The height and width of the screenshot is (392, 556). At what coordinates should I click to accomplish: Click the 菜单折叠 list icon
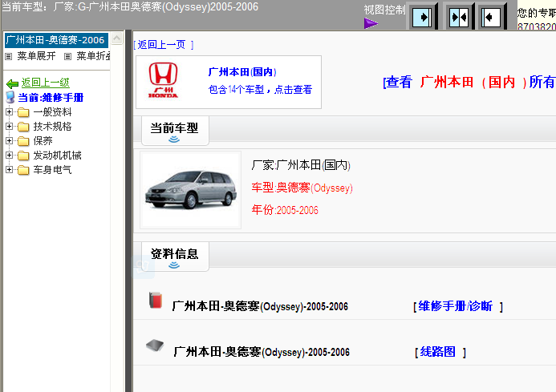click(x=67, y=56)
